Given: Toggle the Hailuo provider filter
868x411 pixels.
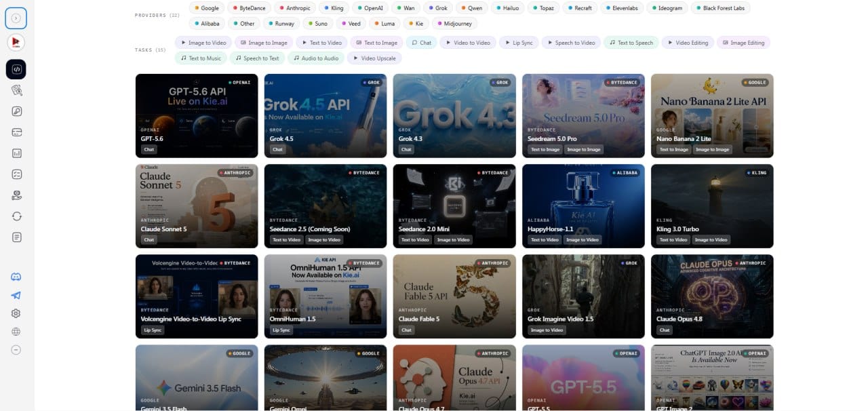Looking at the screenshot, I should click(509, 8).
